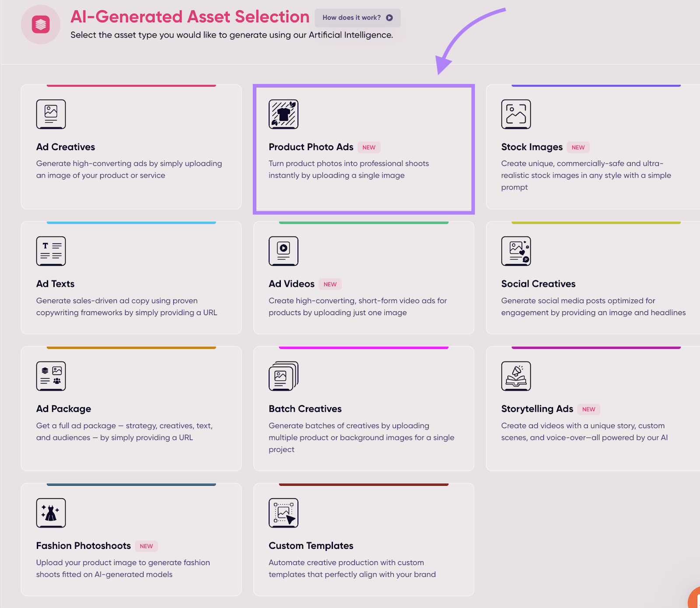The height and width of the screenshot is (608, 700).
Task: Open the How does it work? button
Action: (357, 18)
